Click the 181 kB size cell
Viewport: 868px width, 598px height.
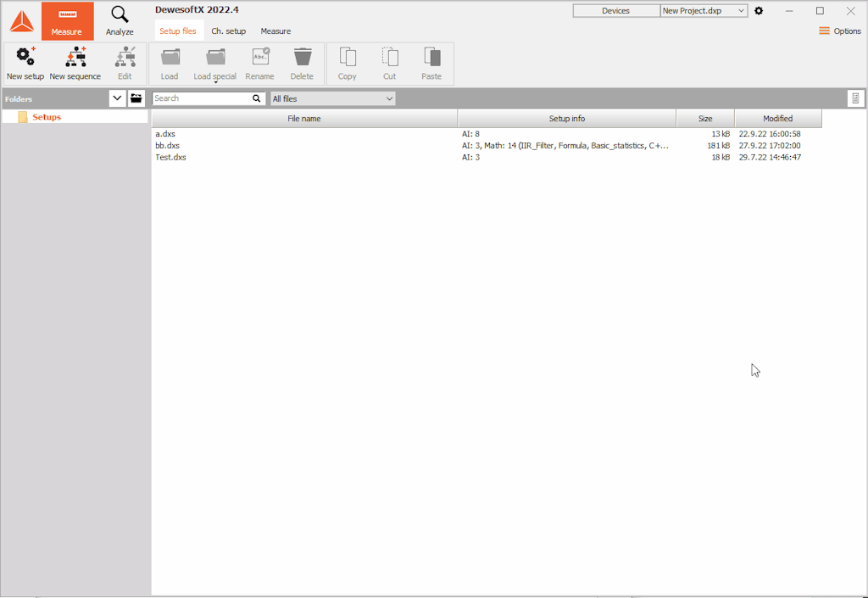pos(719,146)
